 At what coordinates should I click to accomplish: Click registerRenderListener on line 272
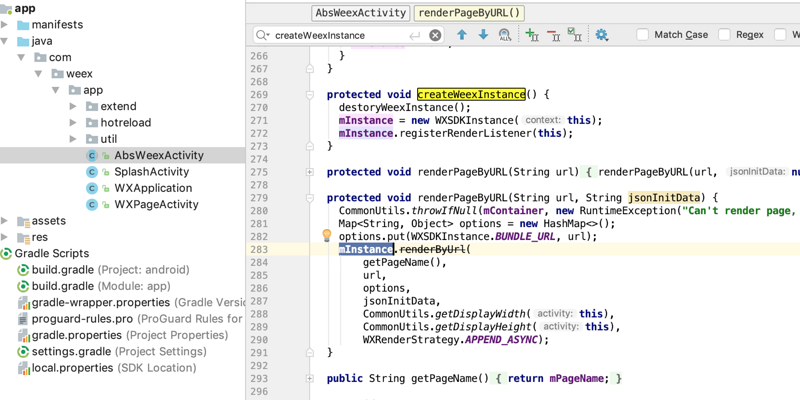click(x=466, y=133)
